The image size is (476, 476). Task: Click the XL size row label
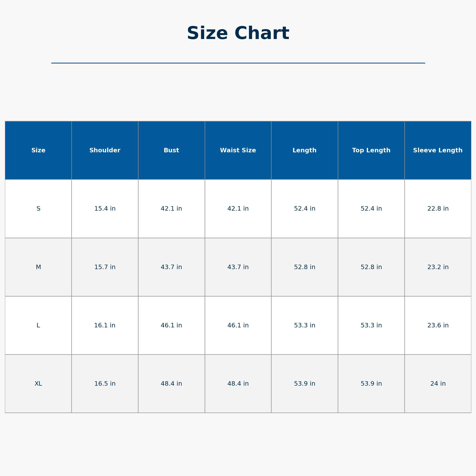[38, 384]
